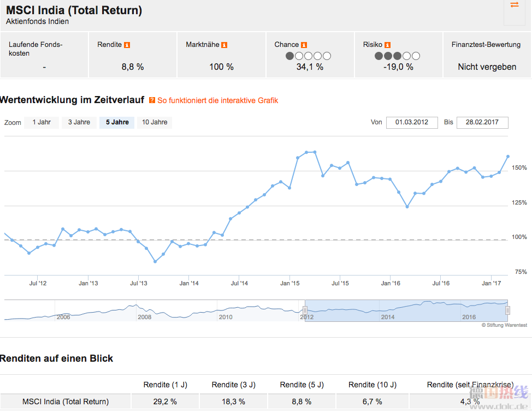Set chart zoom to 3 Jahre
This screenshot has width=532, height=413.
click(x=79, y=122)
